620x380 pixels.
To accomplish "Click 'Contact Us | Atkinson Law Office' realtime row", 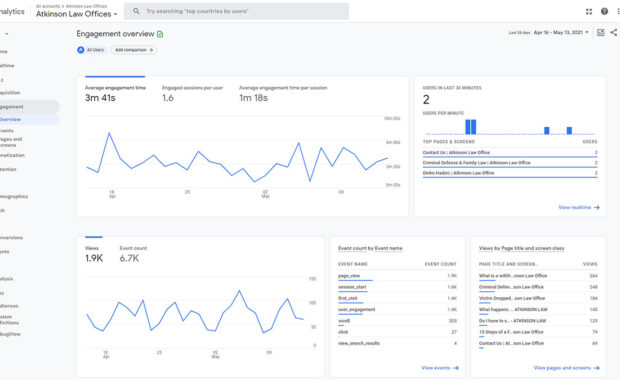I will click(510, 153).
